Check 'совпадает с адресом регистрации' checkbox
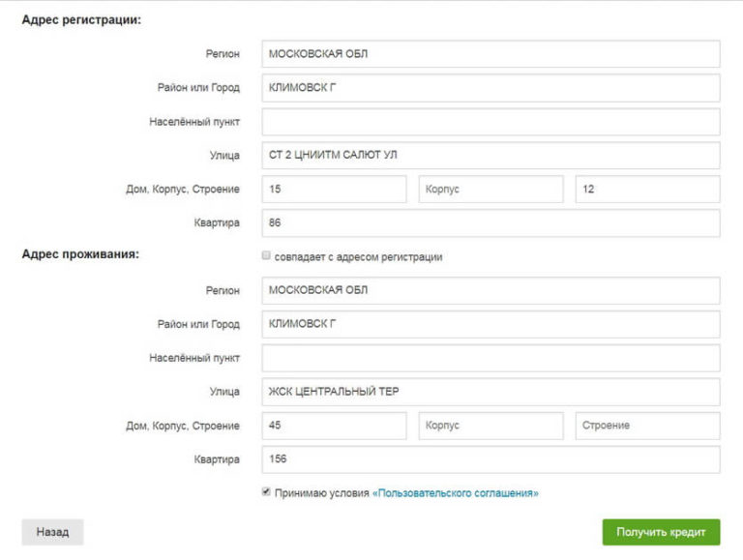Image resolution: width=743 pixels, height=560 pixels. click(266, 256)
